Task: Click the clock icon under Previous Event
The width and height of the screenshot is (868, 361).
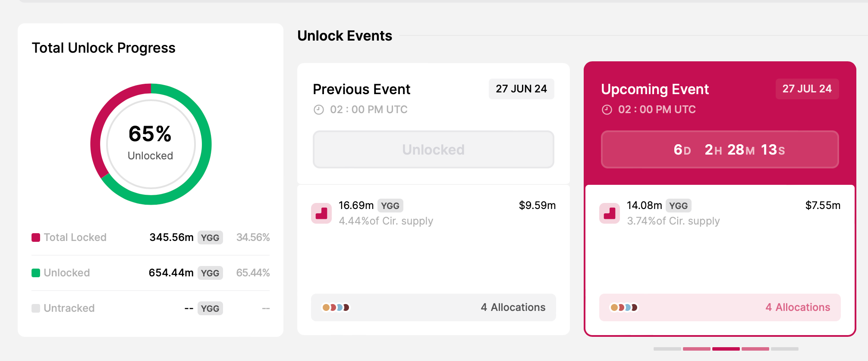Action: coord(318,110)
